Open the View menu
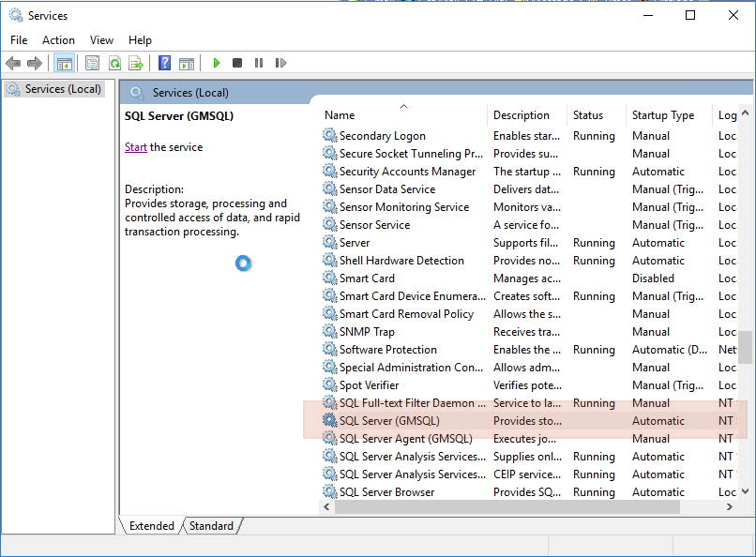This screenshot has height=557, width=756. (x=101, y=39)
